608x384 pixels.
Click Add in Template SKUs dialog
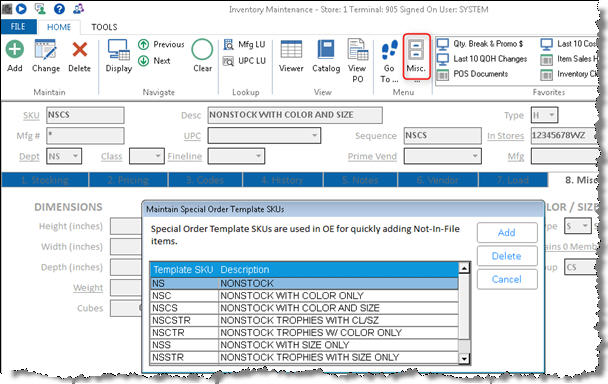click(507, 233)
